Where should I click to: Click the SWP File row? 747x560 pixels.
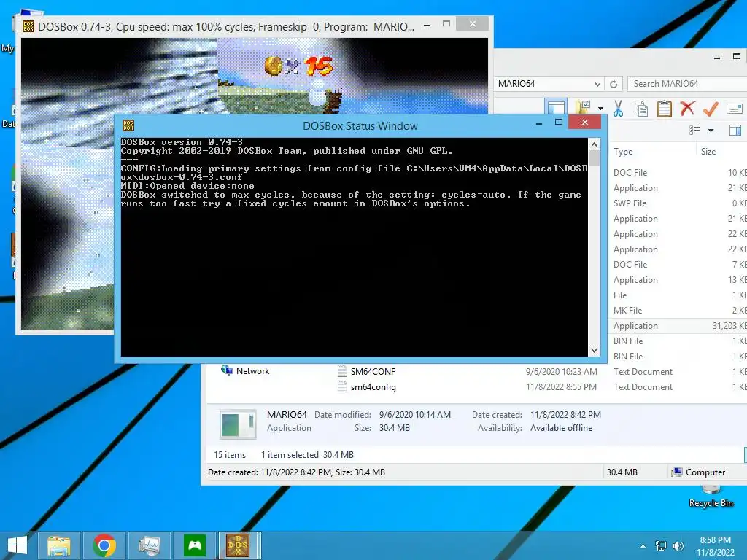coord(679,203)
